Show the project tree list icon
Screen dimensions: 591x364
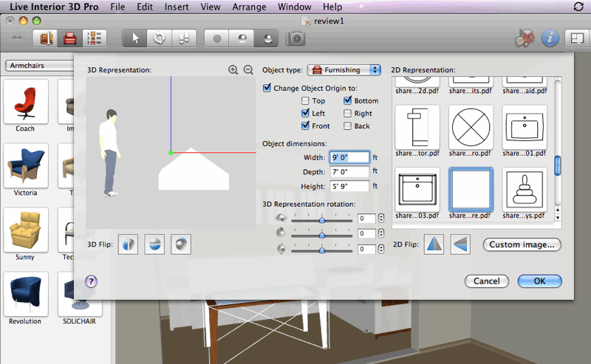pyautogui.click(x=95, y=38)
